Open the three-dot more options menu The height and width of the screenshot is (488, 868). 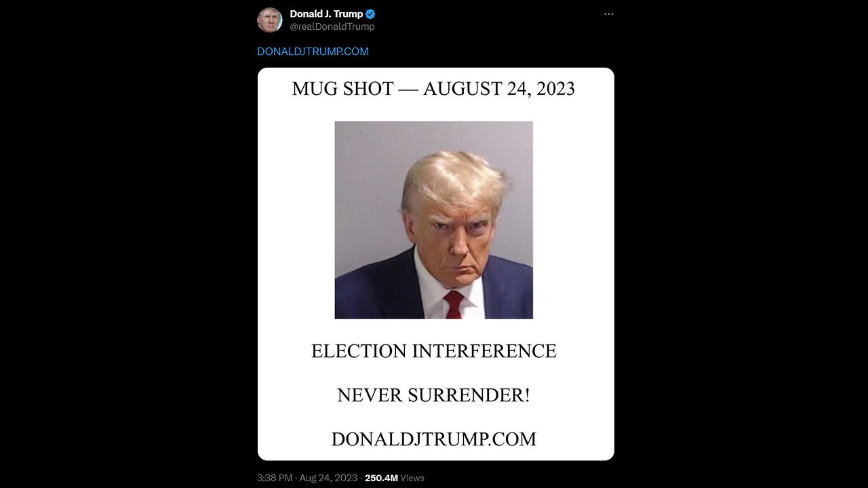(x=608, y=14)
